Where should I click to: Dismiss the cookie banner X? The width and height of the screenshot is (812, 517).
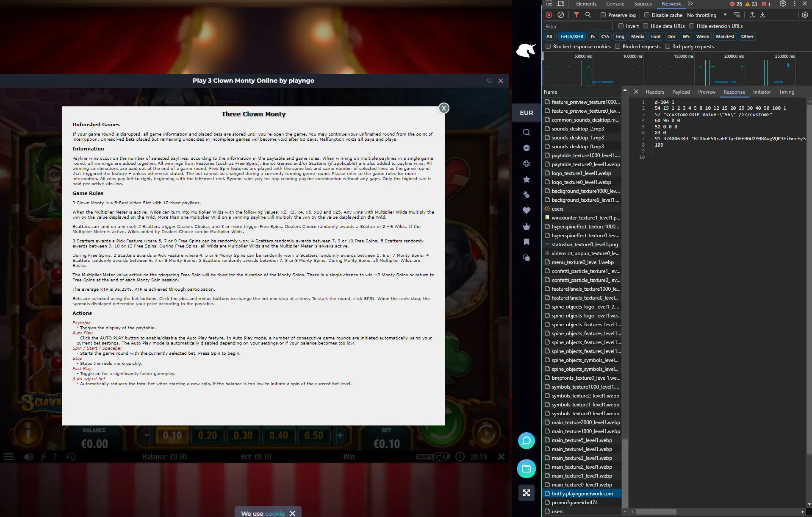coord(292,513)
